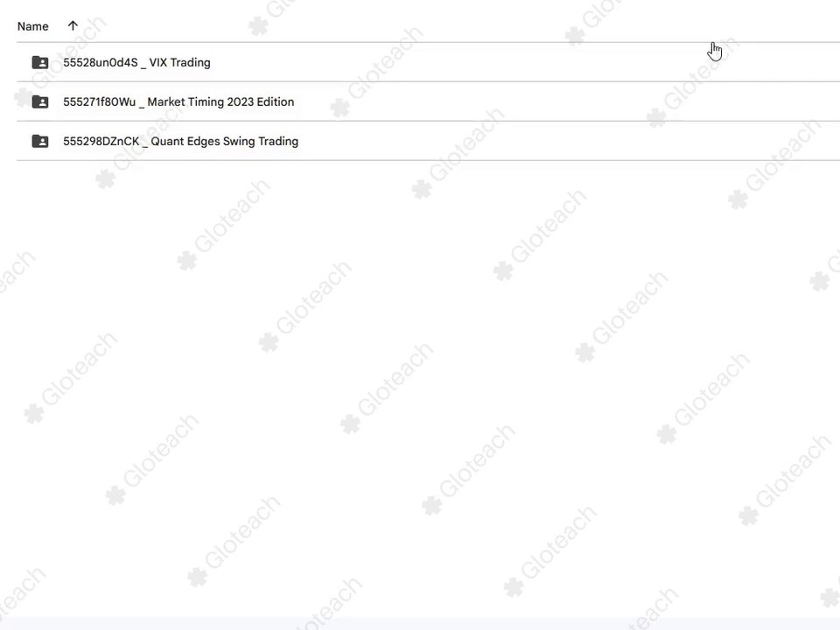Open the 555271f80Wu _ Market Timing 2023 Edition folder
840x630 pixels.
[178, 101]
